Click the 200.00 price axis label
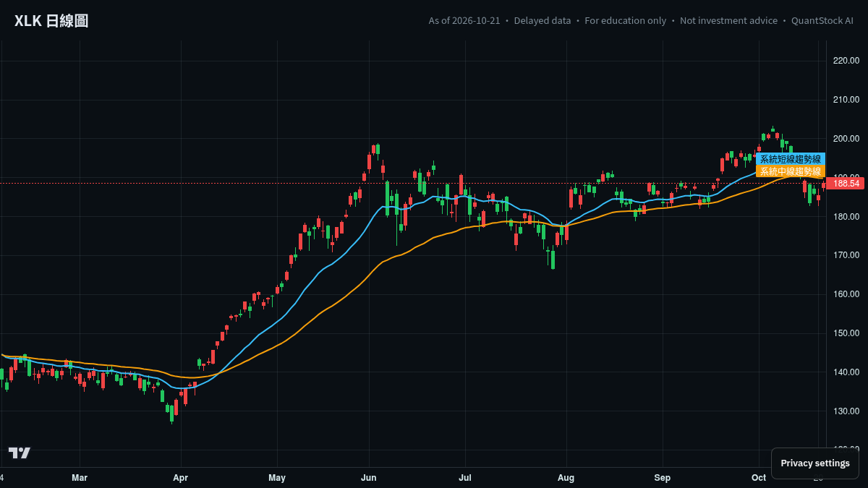This screenshot has height=488, width=868. click(x=846, y=139)
